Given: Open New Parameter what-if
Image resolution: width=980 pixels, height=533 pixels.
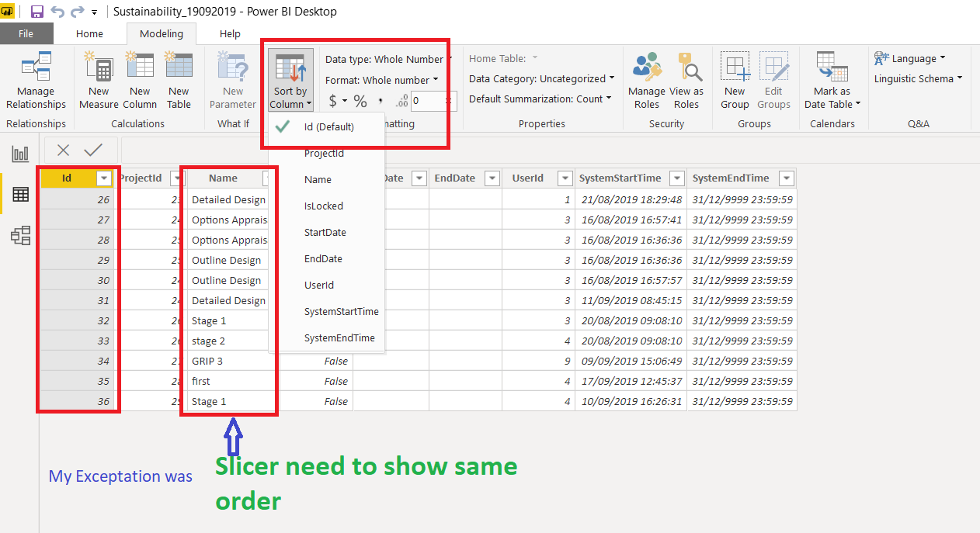Looking at the screenshot, I should point(233,81).
